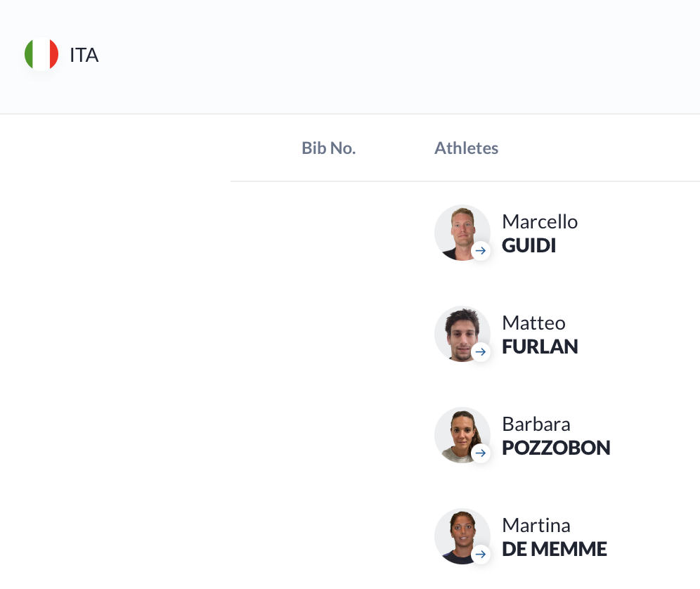Click the first name Marcello
This screenshot has height=589, width=700.
tap(540, 221)
